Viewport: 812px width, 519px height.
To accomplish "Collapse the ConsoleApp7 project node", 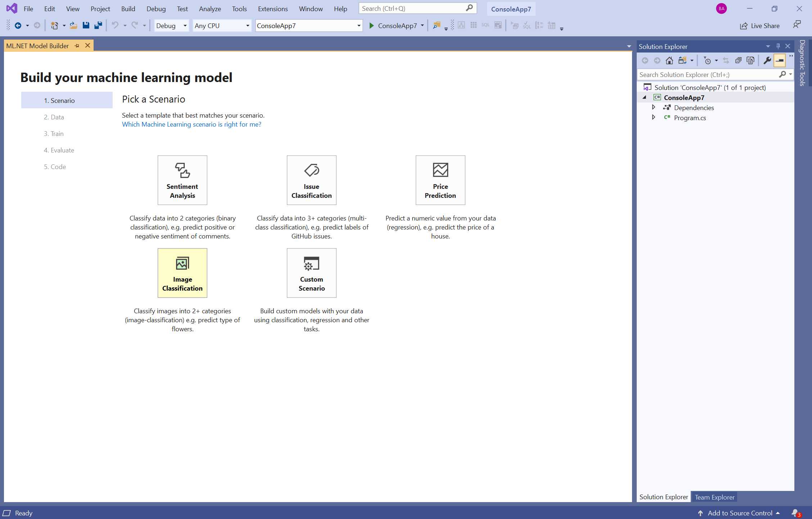I will click(x=645, y=97).
